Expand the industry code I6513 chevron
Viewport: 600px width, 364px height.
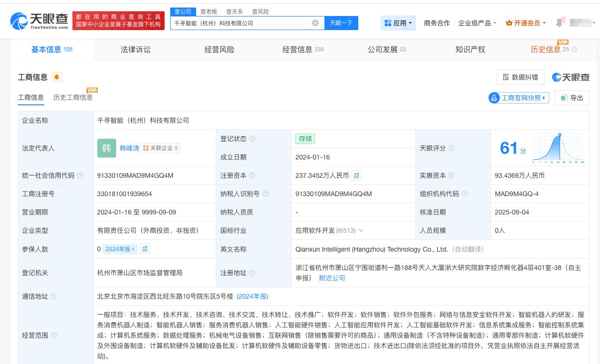click(361, 230)
